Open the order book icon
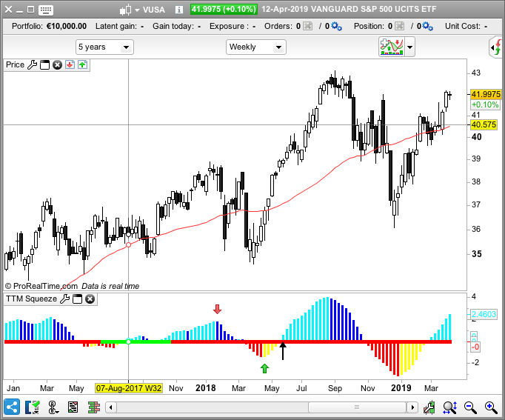Image resolution: width=505 pixels, height=420 pixels. (x=94, y=407)
